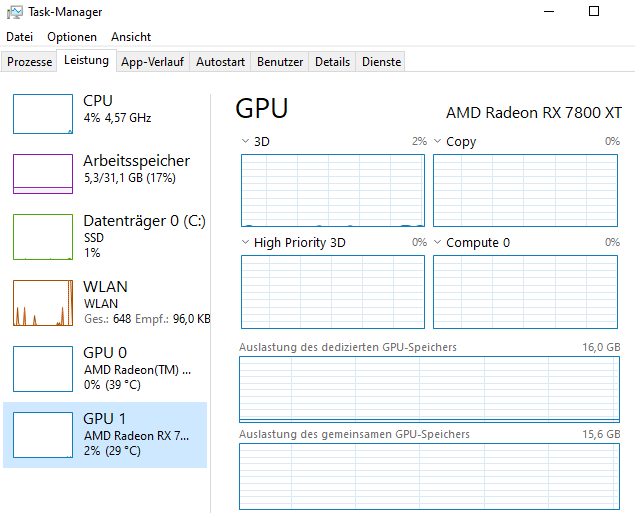The image size is (635, 513).
Task: Open the Compute 0 engine dropdown
Action: (438, 242)
